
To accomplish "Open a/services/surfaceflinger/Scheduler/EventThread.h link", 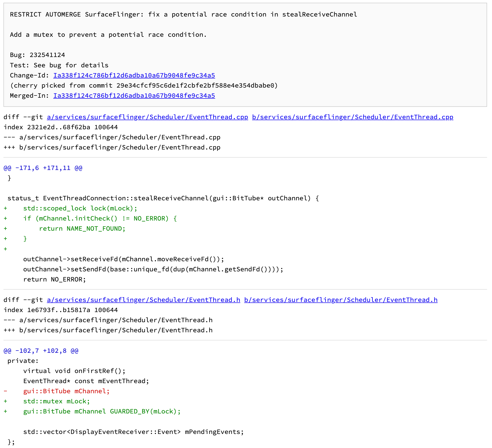I will (143, 300).
